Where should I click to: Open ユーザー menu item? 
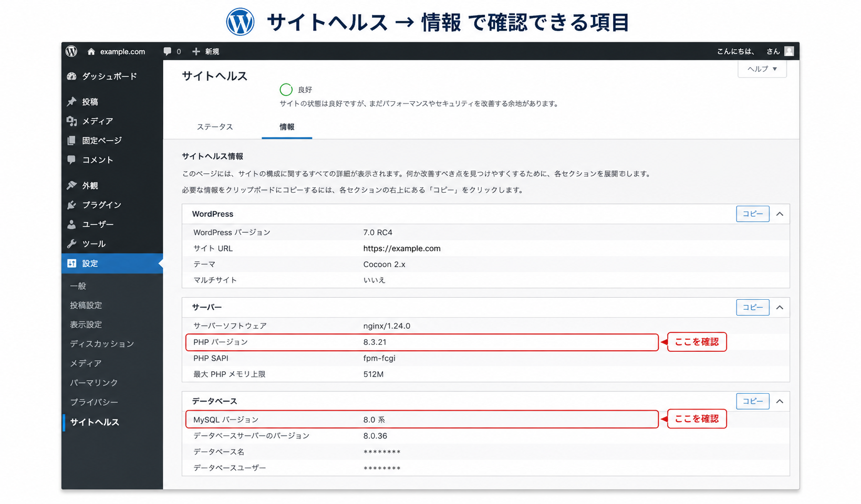click(112, 224)
